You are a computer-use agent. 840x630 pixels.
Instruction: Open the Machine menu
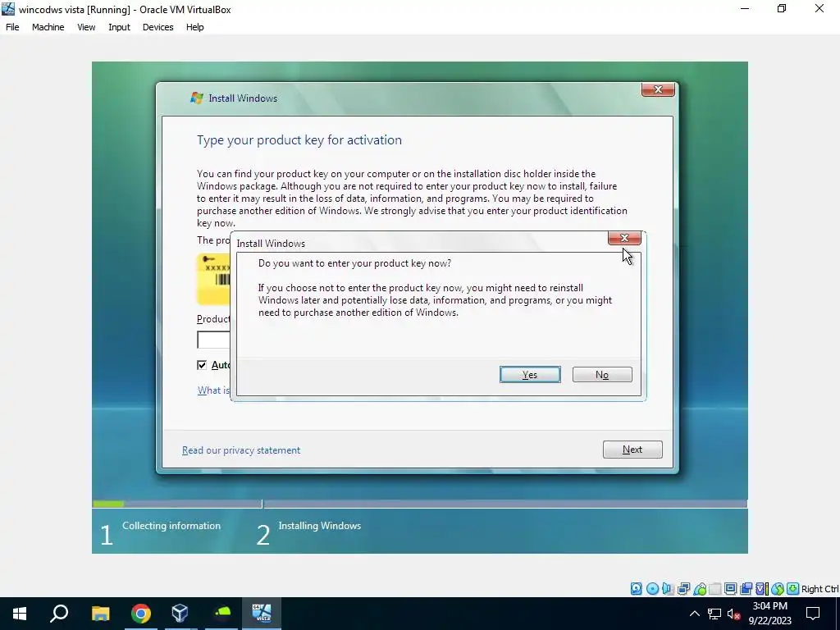pos(48,27)
